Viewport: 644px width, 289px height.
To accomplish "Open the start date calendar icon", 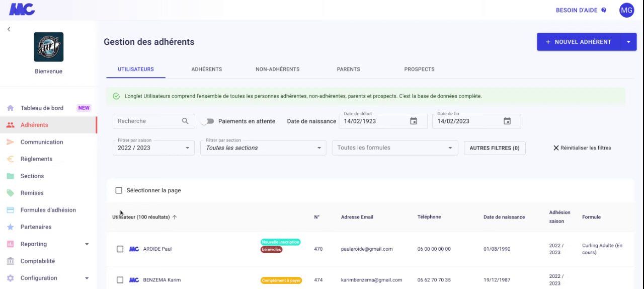I will click(414, 121).
